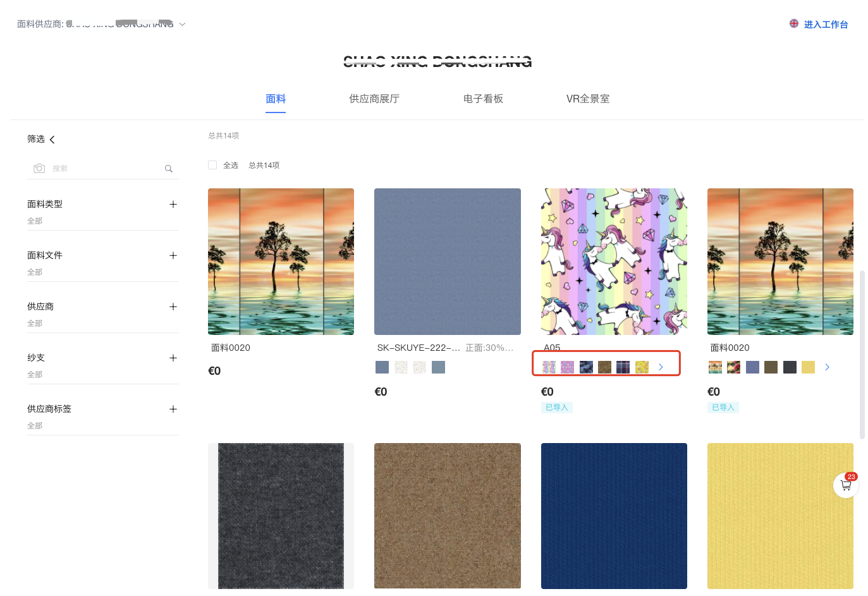Image resolution: width=868 pixels, height=596 pixels.
Task: Expand the 供应商标签 filter plus icon
Action: tap(173, 409)
